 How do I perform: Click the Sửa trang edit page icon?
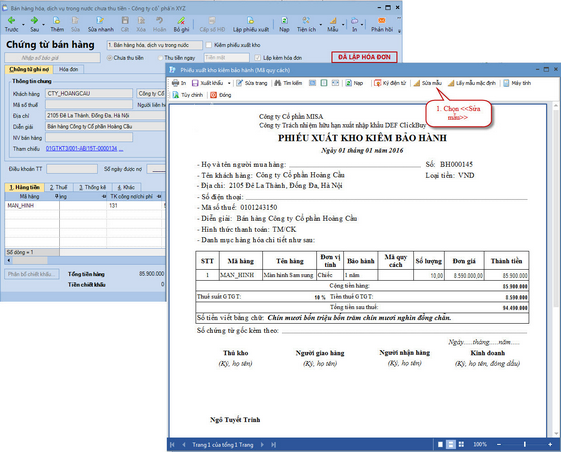(x=239, y=83)
